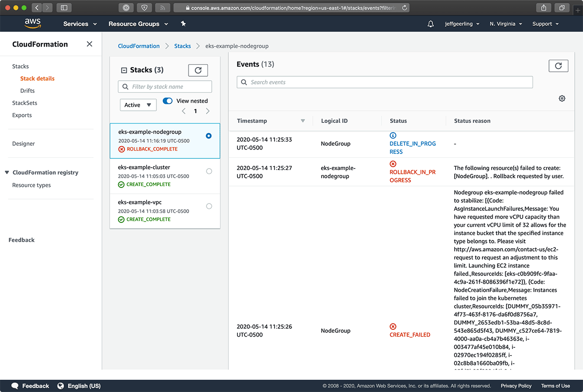Screen dimensions: 583x392
Task: Click eks-example-vpc stack name
Action: 140,202
